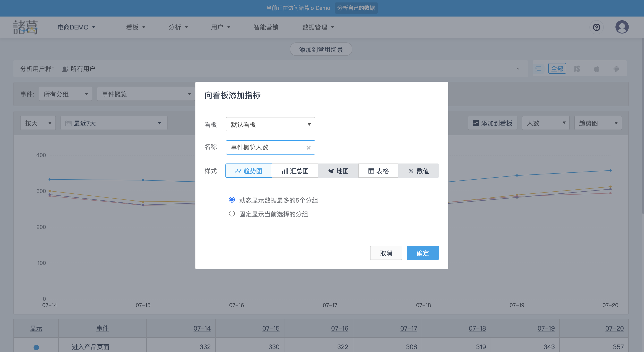The image size is (644, 352).
Task: Click the calendar icon beside 最近7天
Action: 68,123
